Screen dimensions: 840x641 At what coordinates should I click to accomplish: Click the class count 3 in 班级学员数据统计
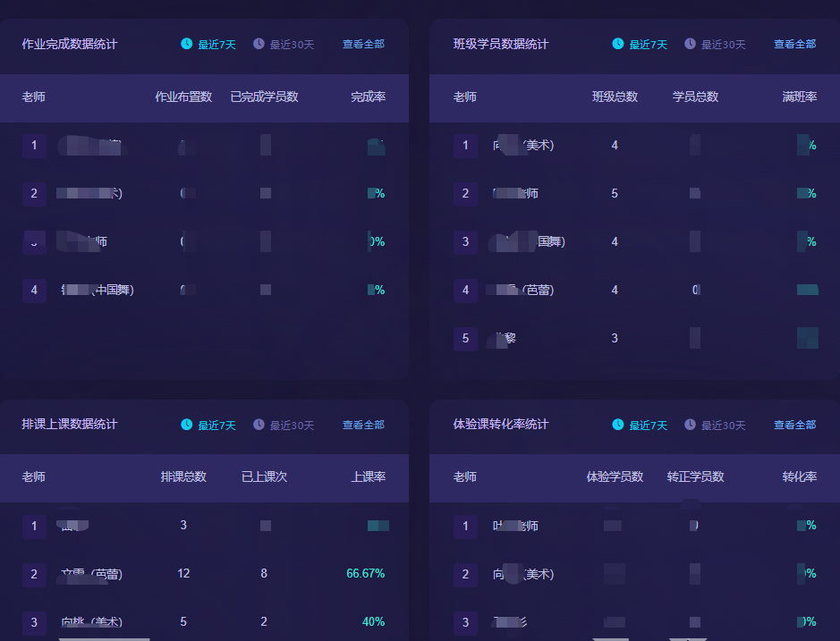[615, 338]
